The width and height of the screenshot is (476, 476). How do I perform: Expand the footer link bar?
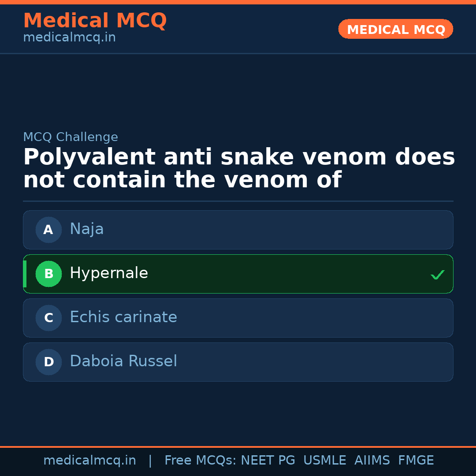point(238,460)
